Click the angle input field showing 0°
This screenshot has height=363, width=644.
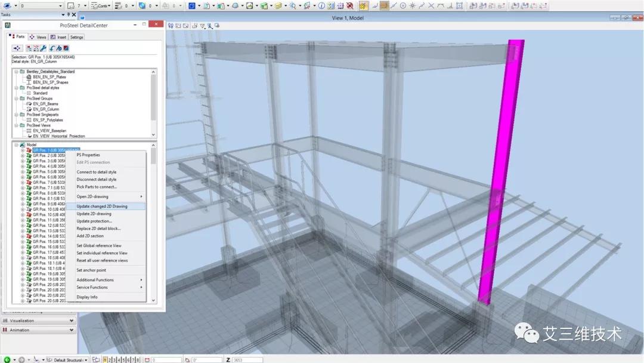click(206, 360)
